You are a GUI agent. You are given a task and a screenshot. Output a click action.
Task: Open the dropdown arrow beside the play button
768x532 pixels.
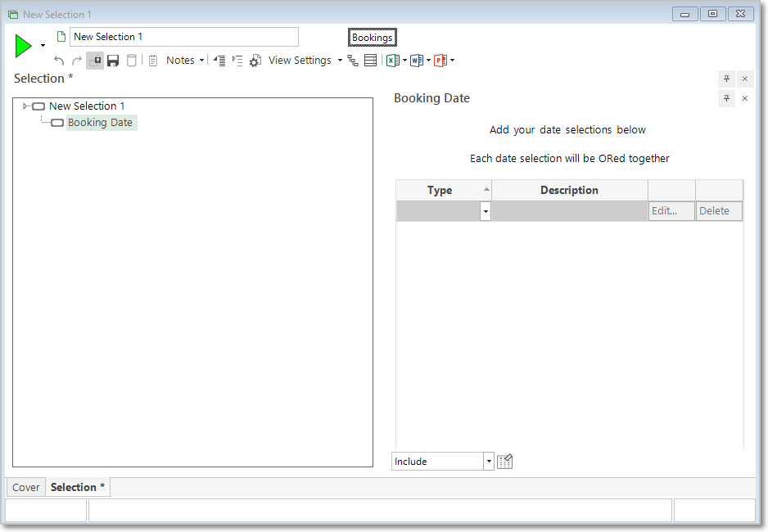43,46
